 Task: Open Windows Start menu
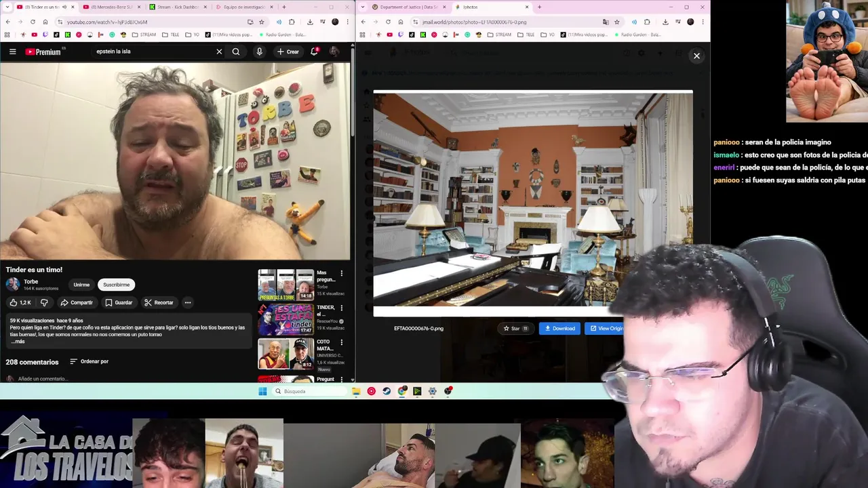point(262,391)
